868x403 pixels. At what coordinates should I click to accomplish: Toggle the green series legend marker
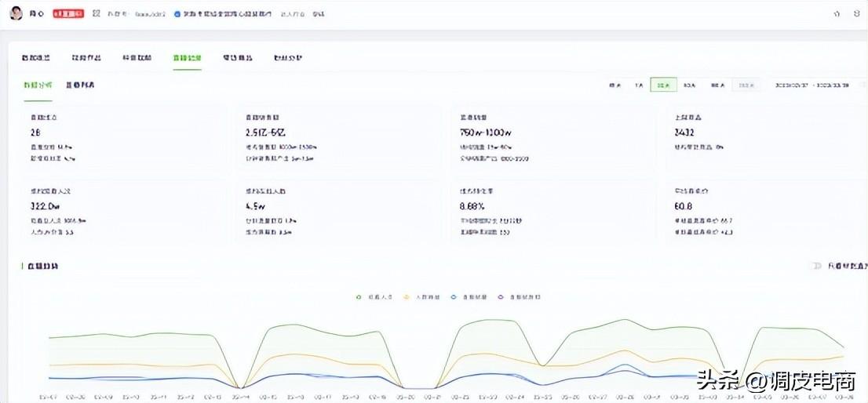point(359,297)
